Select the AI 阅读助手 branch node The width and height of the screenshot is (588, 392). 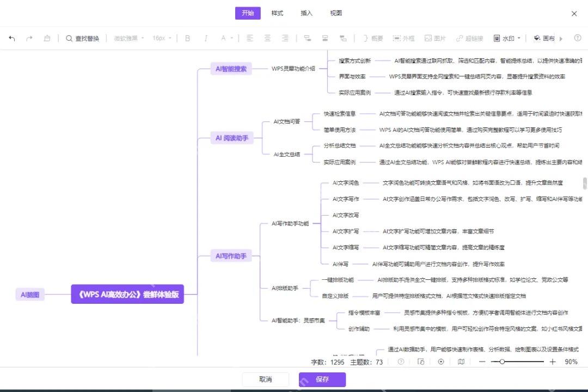232,138
